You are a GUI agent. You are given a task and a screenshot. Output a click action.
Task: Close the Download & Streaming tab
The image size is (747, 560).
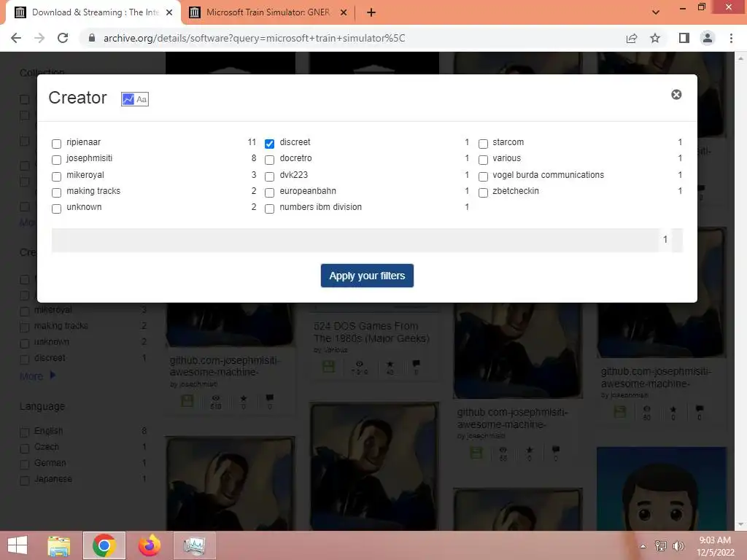(169, 12)
